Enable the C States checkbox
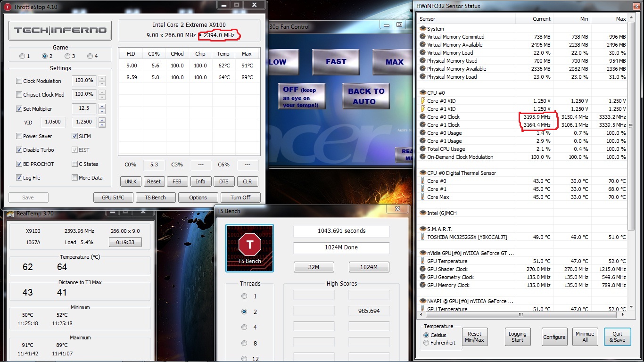644x362 pixels. (75, 164)
